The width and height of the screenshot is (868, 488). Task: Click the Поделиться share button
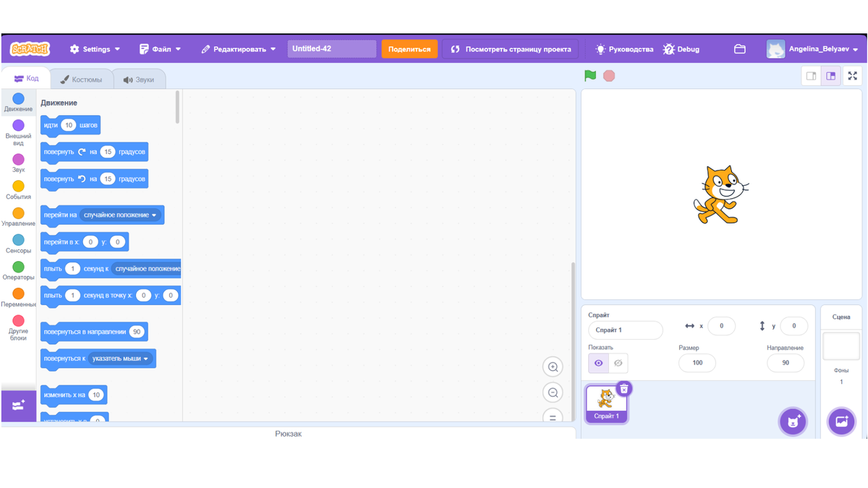(409, 49)
